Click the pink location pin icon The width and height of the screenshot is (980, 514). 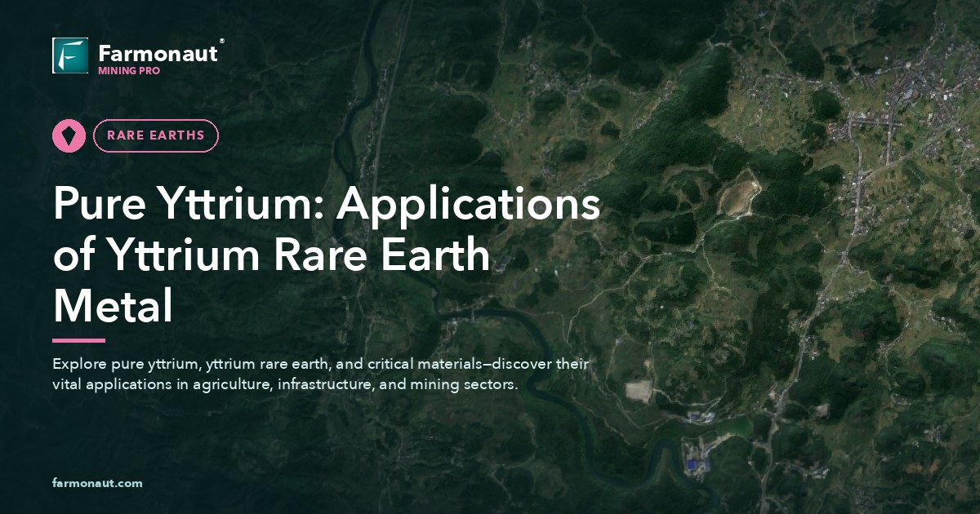point(69,135)
